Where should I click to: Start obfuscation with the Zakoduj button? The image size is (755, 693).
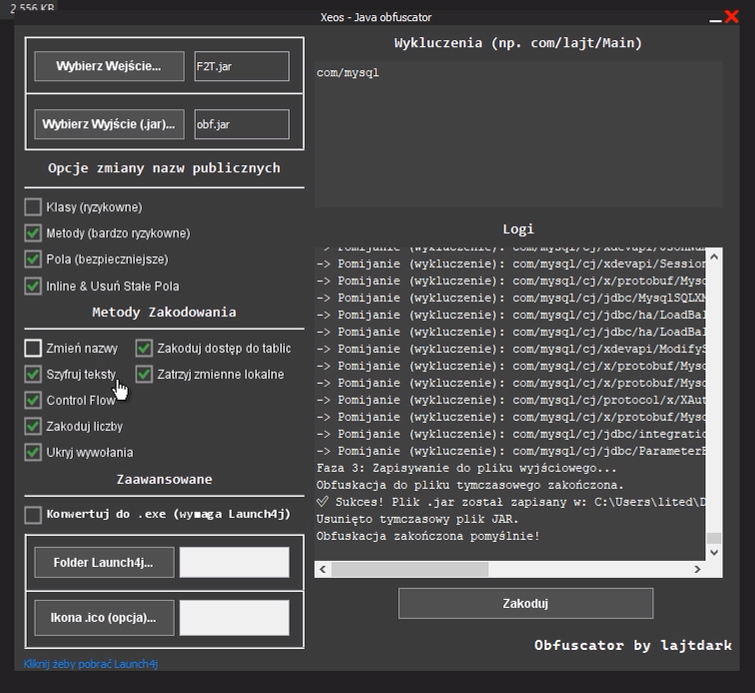click(525, 603)
